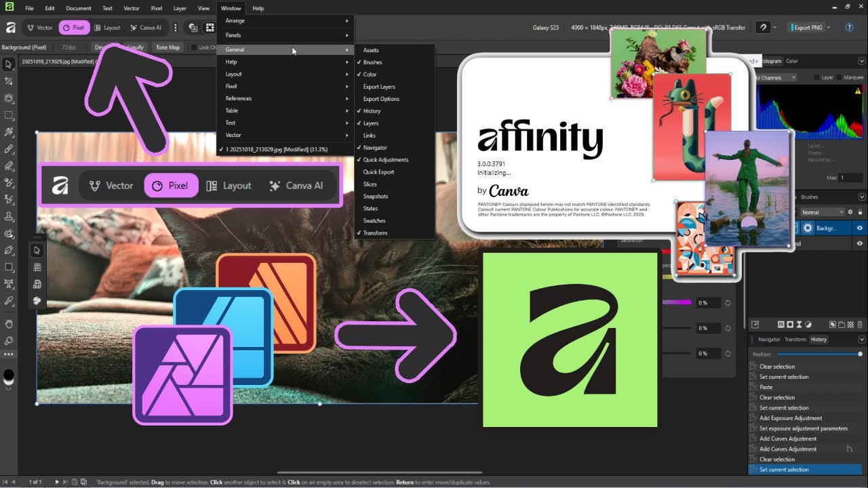Screen dimensions: 868x488
Task: Select the Clone stamp tool
Action: point(9,217)
